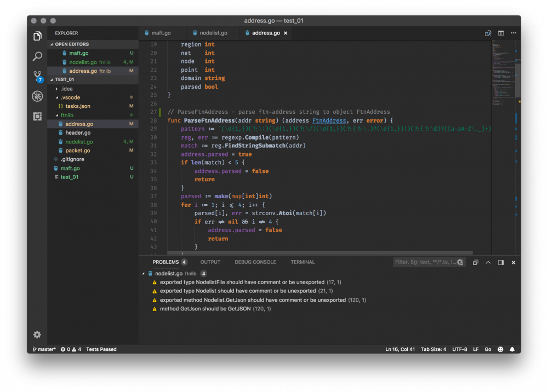Open the Search view in activity bar
The image size is (548, 392).
tap(37, 56)
